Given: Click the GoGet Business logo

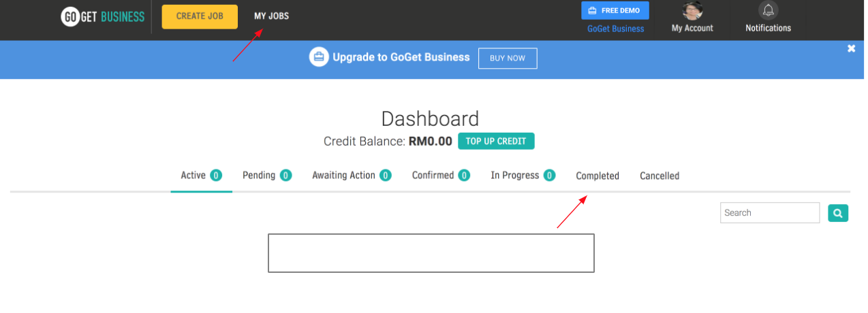Looking at the screenshot, I should tap(103, 17).
